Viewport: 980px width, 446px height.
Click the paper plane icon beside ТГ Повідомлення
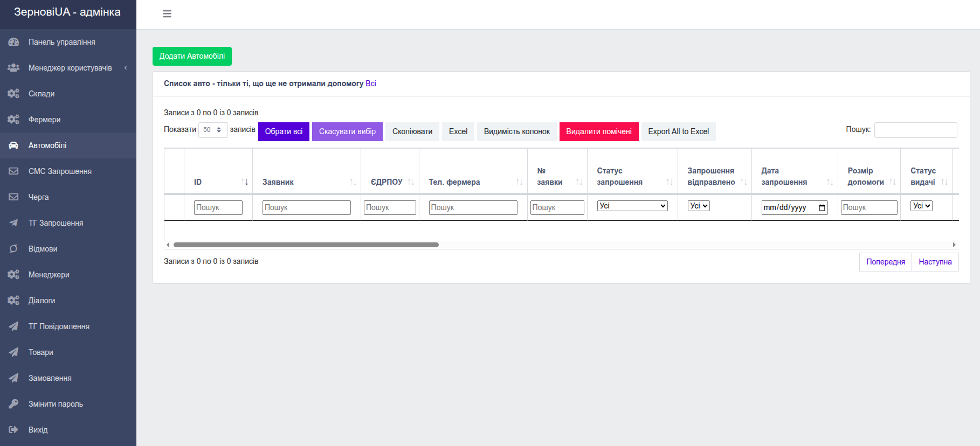pyautogui.click(x=13, y=326)
